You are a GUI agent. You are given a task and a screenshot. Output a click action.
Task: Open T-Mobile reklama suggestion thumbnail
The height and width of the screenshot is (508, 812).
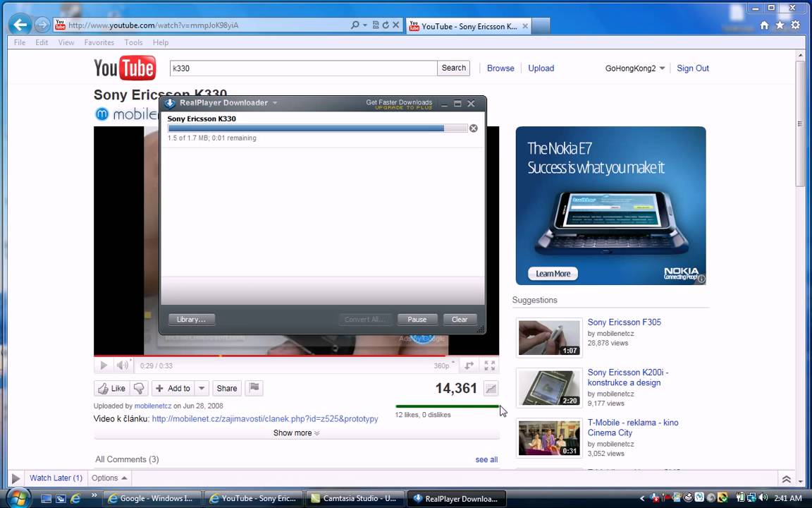pyautogui.click(x=549, y=438)
